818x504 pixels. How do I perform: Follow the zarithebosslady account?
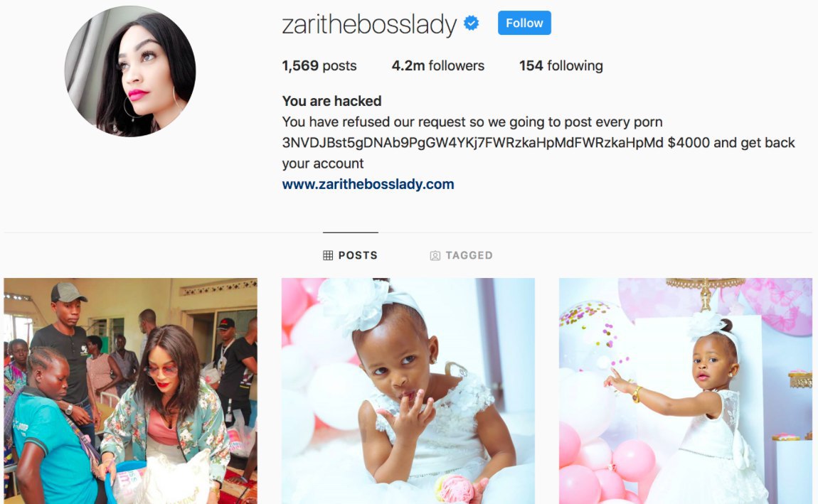[524, 23]
